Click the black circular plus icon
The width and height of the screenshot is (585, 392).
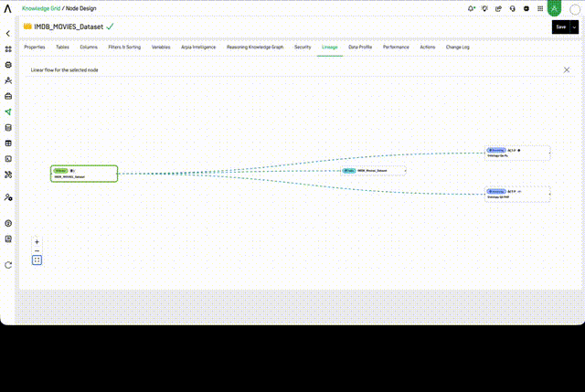(x=526, y=8)
